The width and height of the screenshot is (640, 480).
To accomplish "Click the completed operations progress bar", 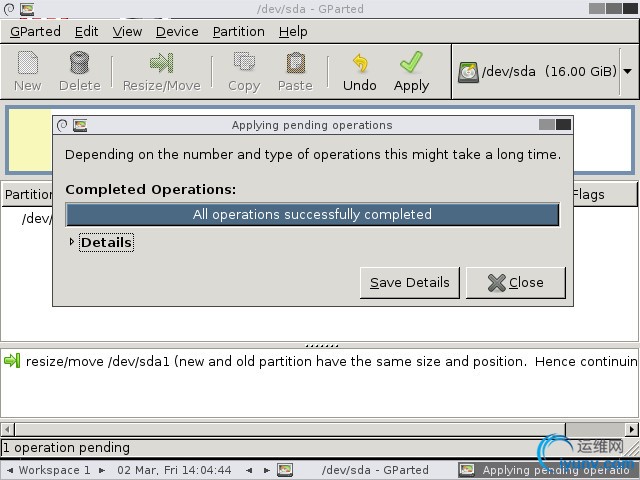I will (x=312, y=214).
